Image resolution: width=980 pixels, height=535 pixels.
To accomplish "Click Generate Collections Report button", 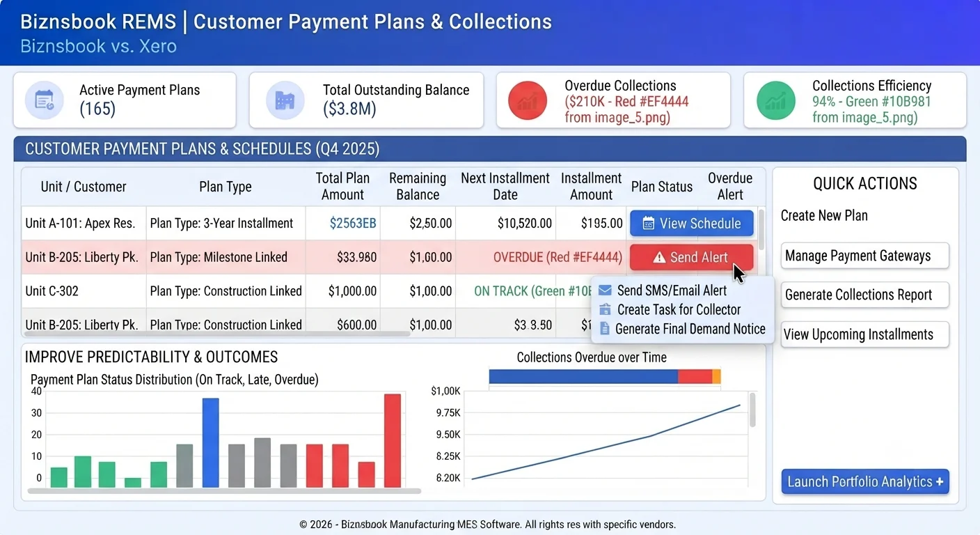I will (865, 295).
